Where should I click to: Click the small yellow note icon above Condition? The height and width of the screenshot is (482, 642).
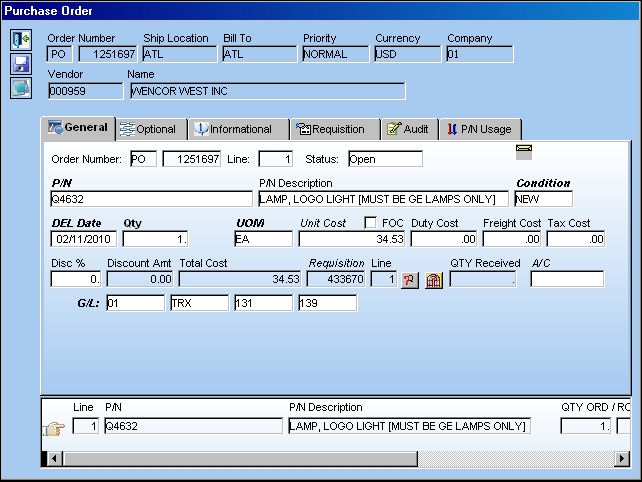click(524, 151)
